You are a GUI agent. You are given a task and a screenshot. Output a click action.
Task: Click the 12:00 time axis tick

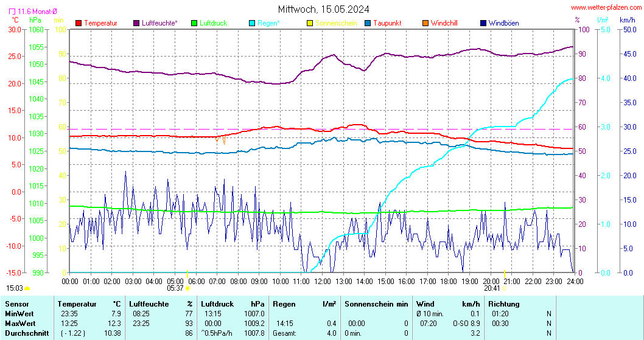pos(323,282)
